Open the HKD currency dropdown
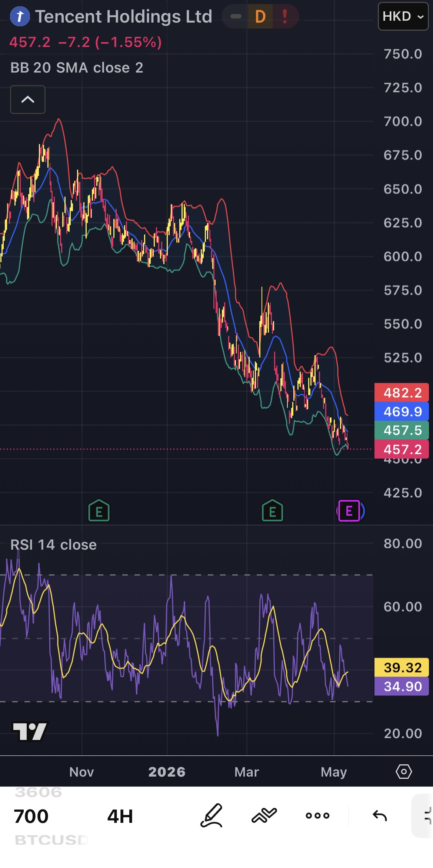Image resolution: width=433 pixels, height=868 pixels. point(403,16)
